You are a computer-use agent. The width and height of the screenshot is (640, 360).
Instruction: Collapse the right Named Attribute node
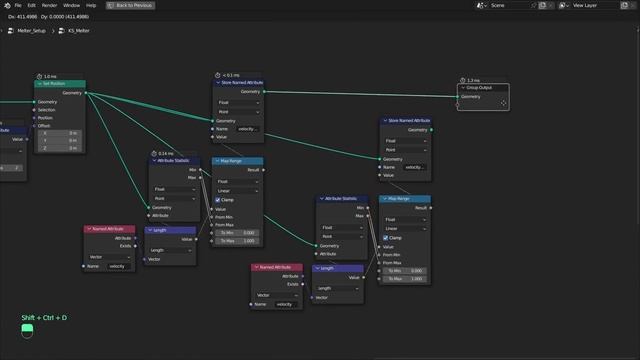[x=257, y=267]
